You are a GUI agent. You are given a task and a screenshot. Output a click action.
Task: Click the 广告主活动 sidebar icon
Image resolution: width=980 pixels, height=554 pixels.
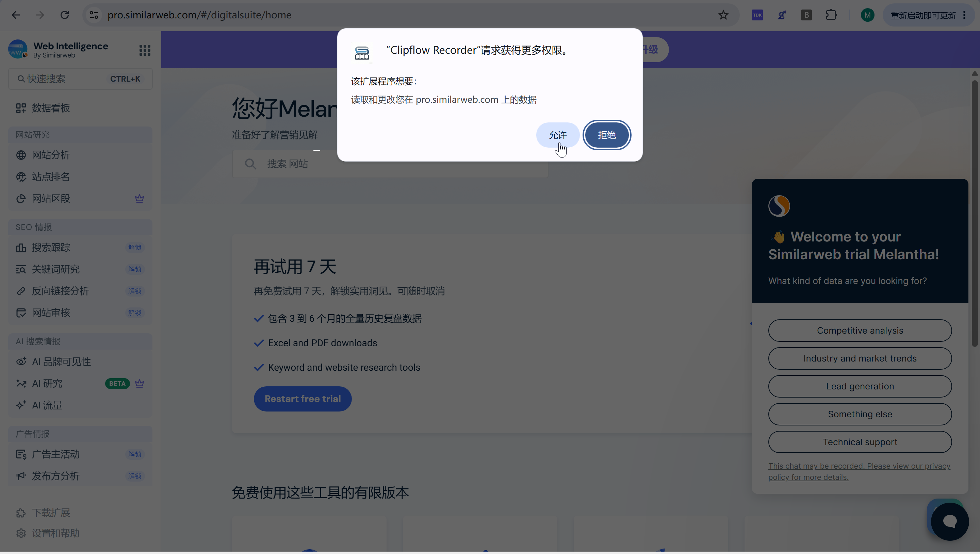[21, 454]
